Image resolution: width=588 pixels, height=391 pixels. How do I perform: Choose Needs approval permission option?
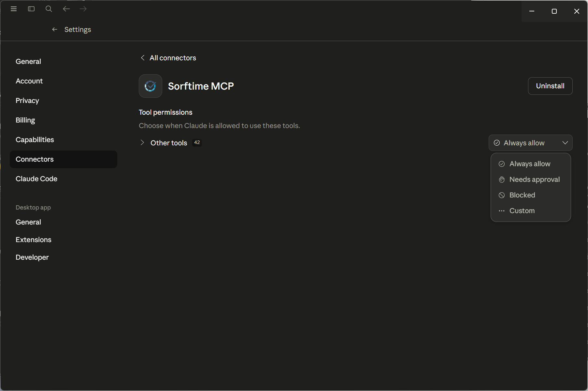pyautogui.click(x=534, y=180)
